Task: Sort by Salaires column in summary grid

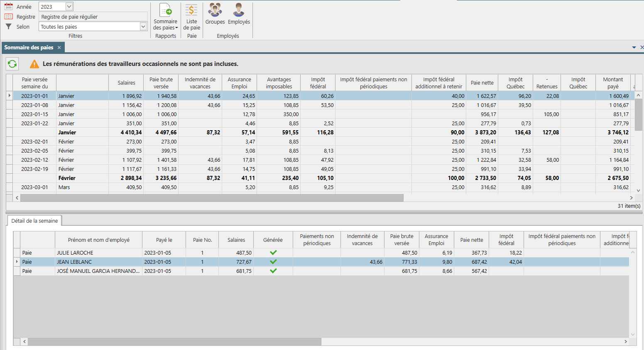Action: [126, 83]
